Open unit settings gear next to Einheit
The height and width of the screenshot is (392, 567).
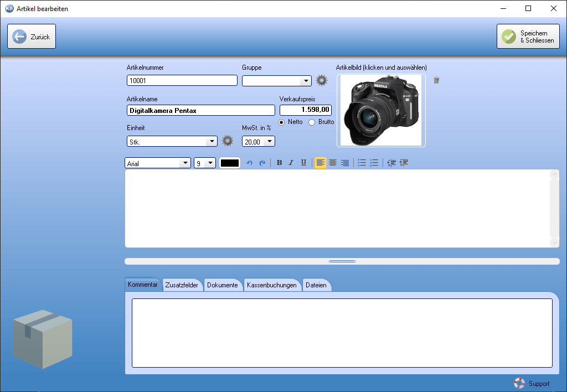pyautogui.click(x=228, y=141)
